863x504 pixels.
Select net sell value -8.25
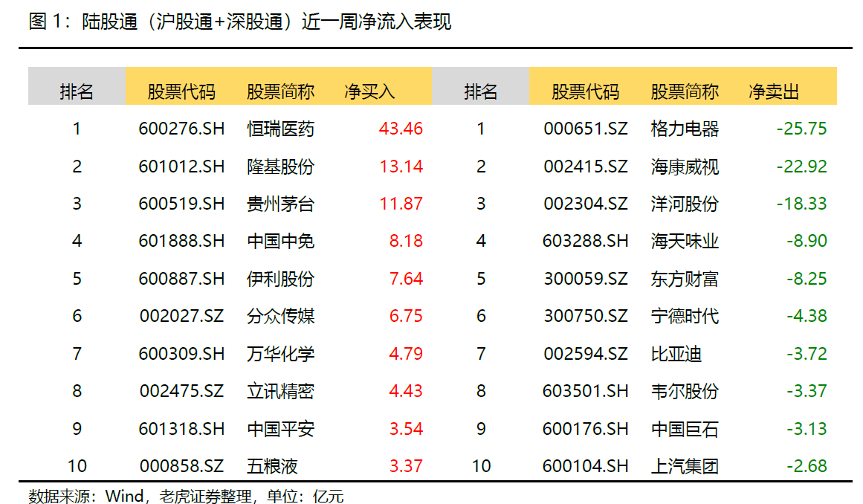(x=807, y=279)
